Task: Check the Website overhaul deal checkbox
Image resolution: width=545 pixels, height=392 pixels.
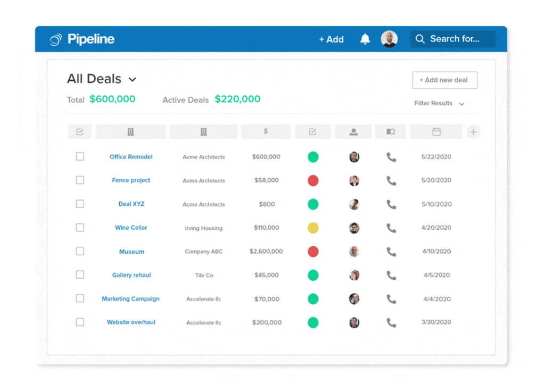Action: point(80,322)
